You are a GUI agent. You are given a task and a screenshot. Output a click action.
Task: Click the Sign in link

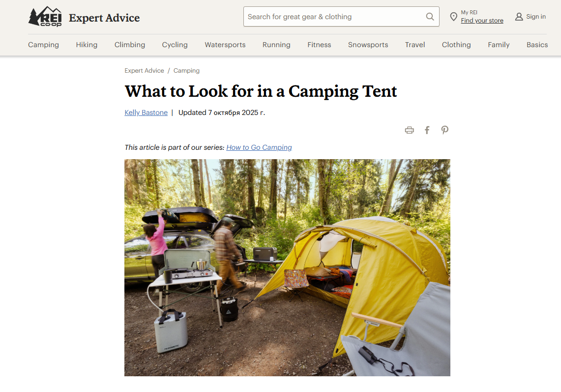535,16
